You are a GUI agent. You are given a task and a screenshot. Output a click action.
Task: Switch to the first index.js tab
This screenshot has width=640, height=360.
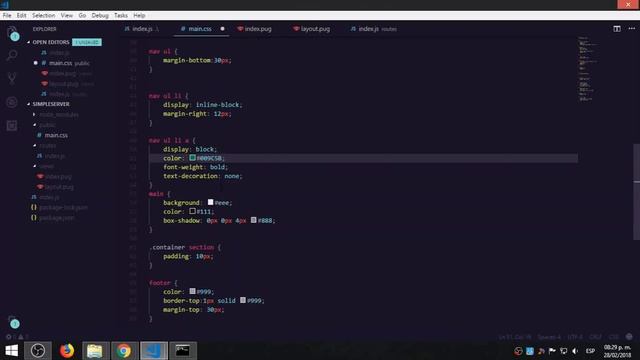tap(142, 29)
